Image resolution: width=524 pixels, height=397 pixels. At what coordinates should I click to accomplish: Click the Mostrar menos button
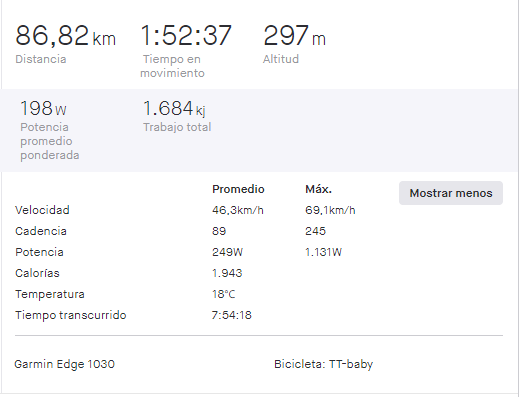[x=451, y=193]
